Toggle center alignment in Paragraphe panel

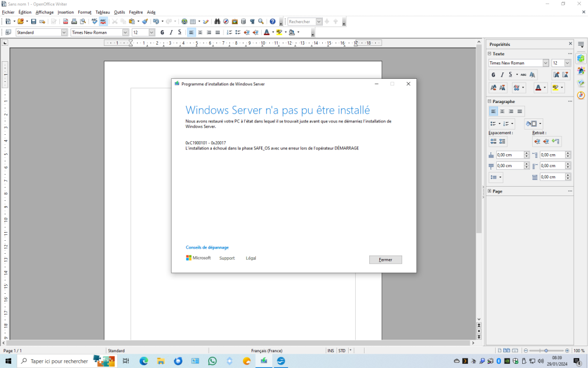(502, 111)
